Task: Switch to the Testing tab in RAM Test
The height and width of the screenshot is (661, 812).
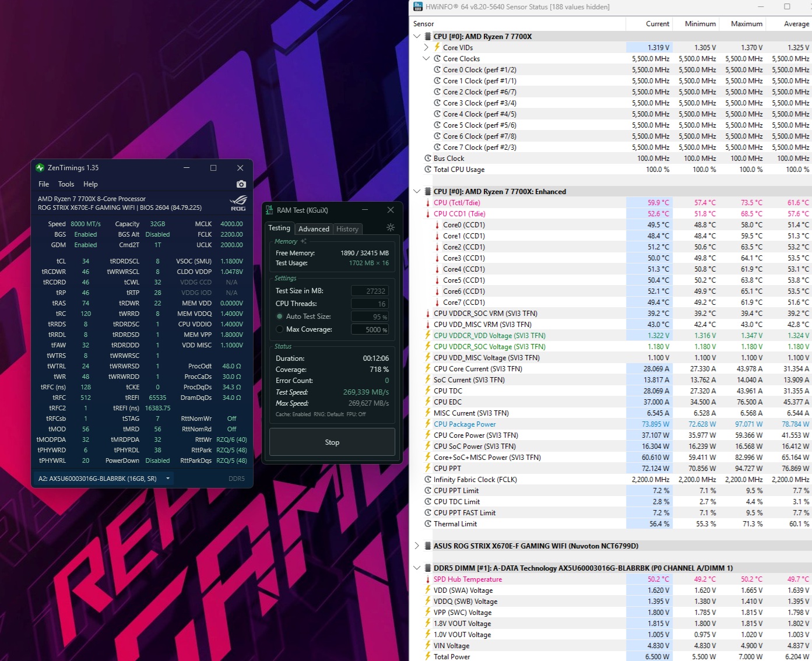Action: [x=279, y=228]
